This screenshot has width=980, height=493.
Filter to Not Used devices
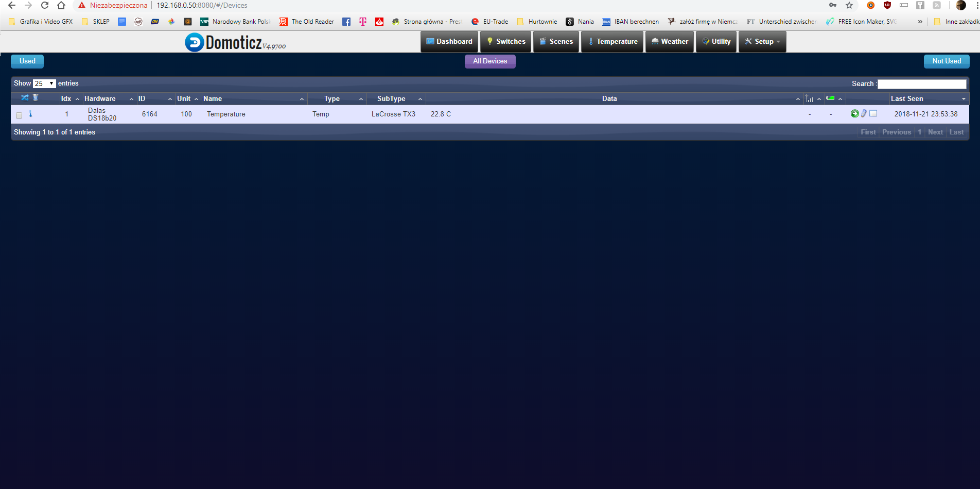(946, 61)
